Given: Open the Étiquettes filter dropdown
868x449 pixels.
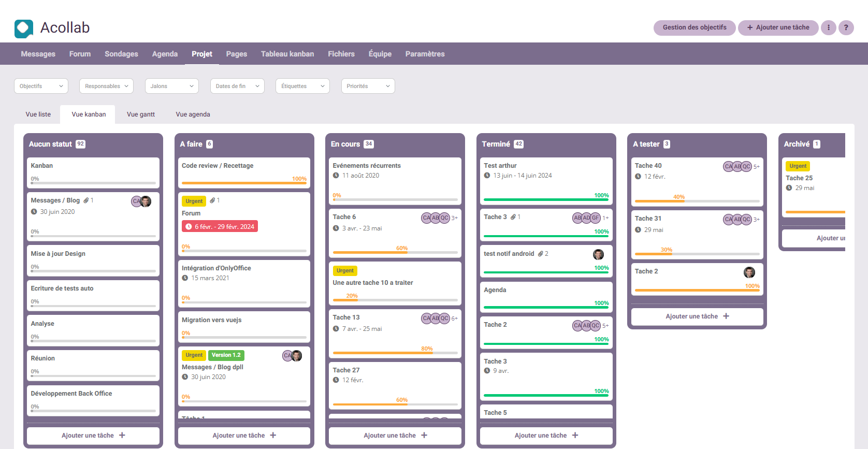Looking at the screenshot, I should (302, 86).
